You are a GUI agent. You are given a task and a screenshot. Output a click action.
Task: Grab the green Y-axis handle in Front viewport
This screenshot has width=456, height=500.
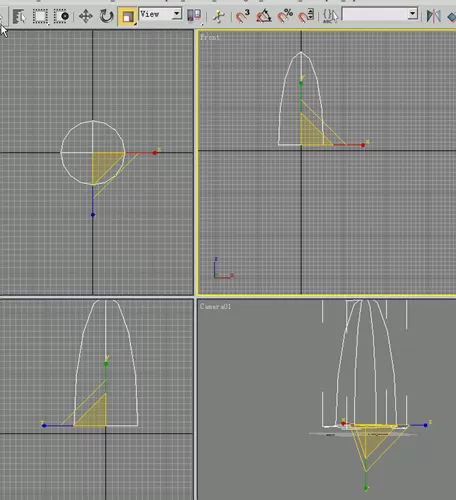301,83
